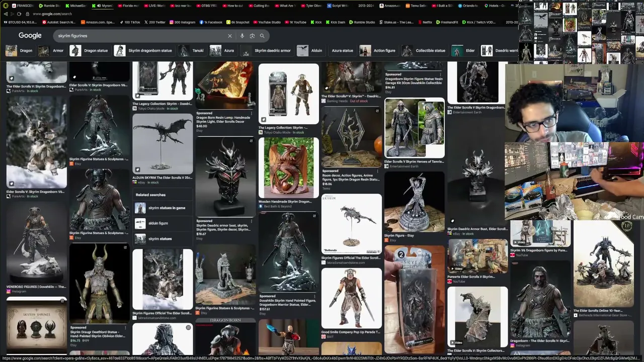The image size is (644, 362).
Task: Submit search using the magnifier icon
Action: tap(262, 36)
